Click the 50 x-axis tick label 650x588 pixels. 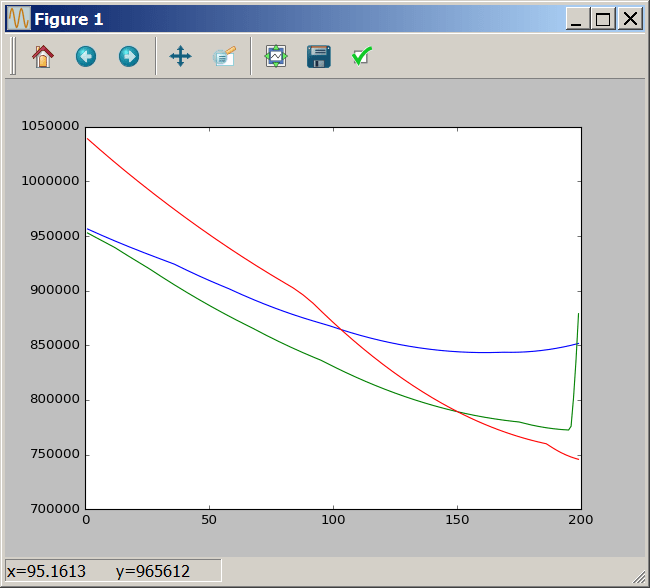[209, 520]
